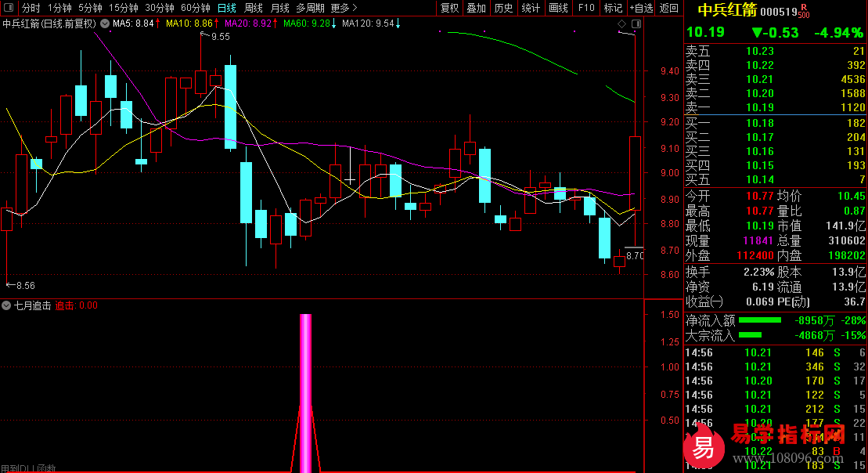Screen dimensions: 868x473
Task: Open F10 company info
Action: pos(585,8)
